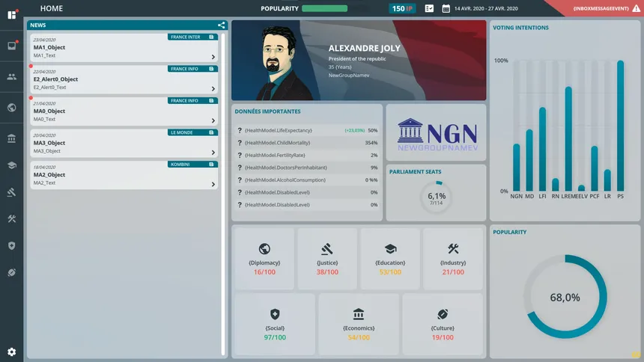
Task: Open the dashboard home icon in sidebar
Action: (x=12, y=15)
